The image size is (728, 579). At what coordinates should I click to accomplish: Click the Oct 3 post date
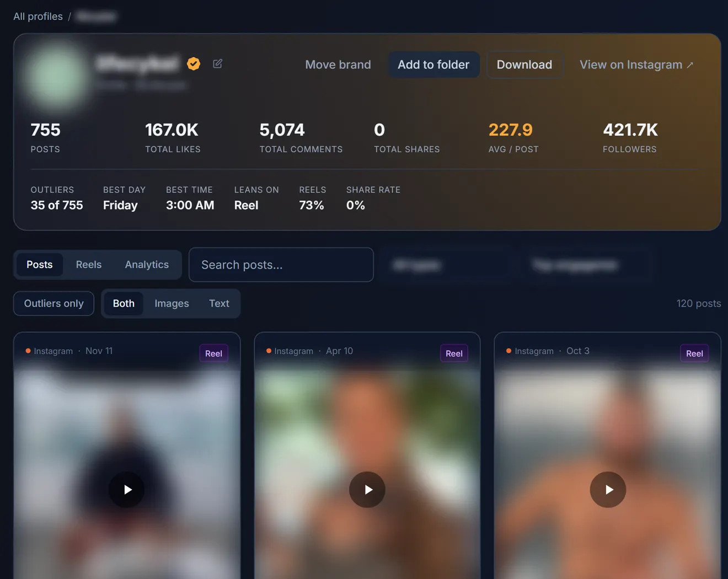click(x=578, y=351)
